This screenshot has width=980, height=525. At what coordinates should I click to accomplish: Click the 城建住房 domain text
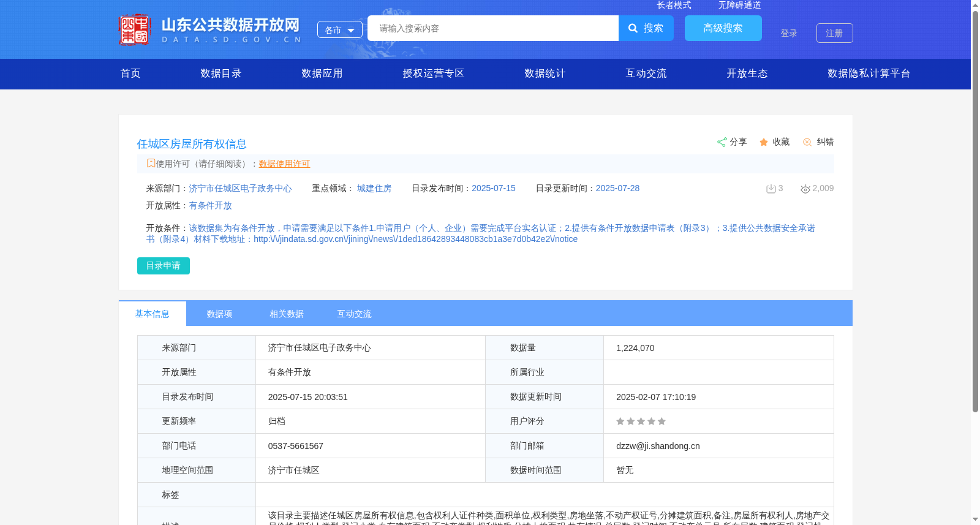[x=374, y=189]
